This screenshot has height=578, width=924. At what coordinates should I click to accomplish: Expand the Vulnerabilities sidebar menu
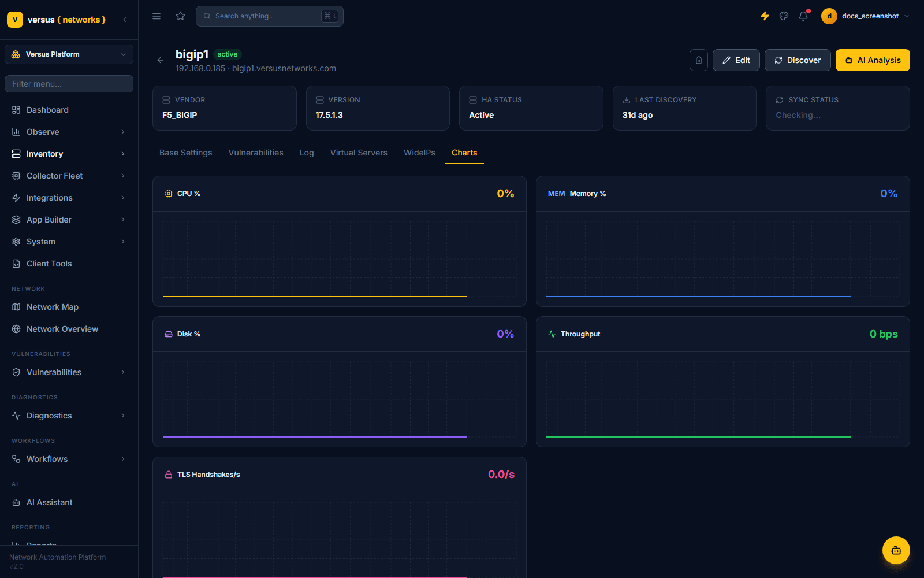[x=69, y=372]
